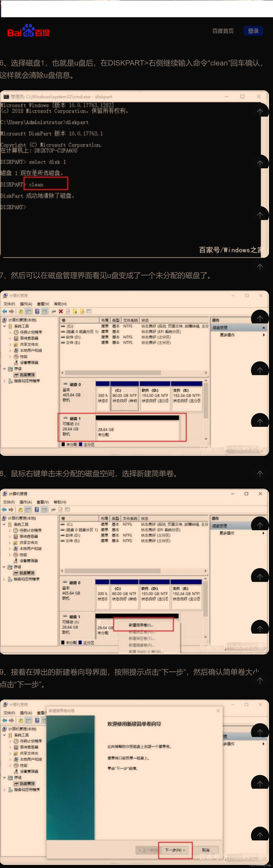Select 性能 in step 8 window tree
Image resolution: width=273 pixels, height=868 pixels.
[x=23, y=555]
